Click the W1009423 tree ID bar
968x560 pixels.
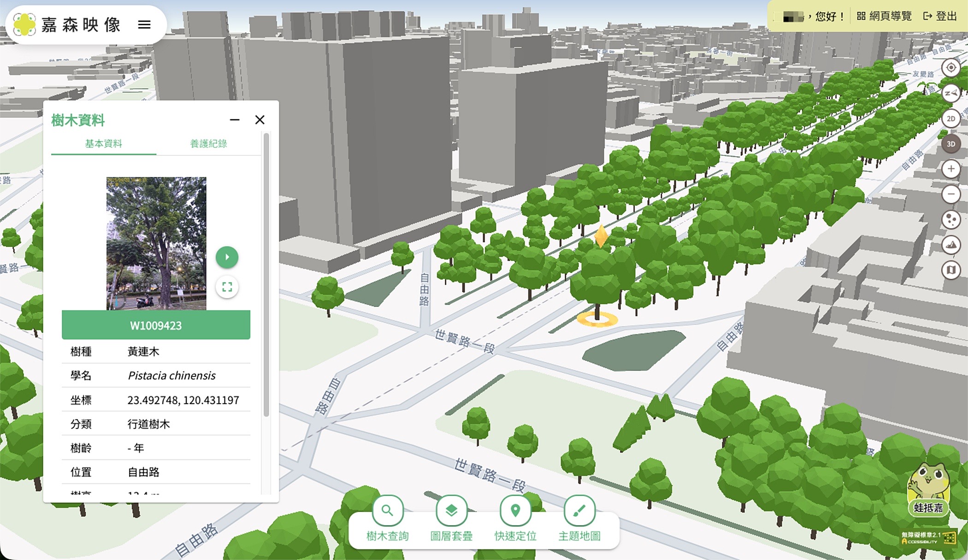156,325
